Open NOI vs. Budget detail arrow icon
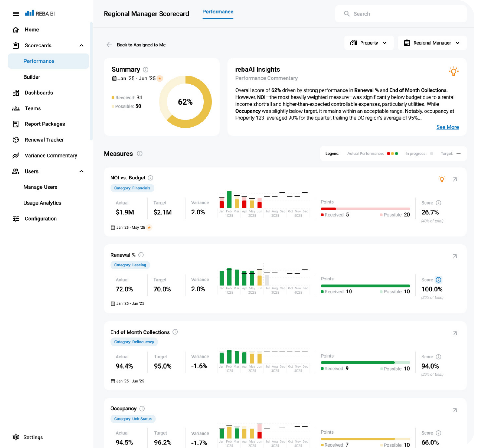 [x=455, y=179]
